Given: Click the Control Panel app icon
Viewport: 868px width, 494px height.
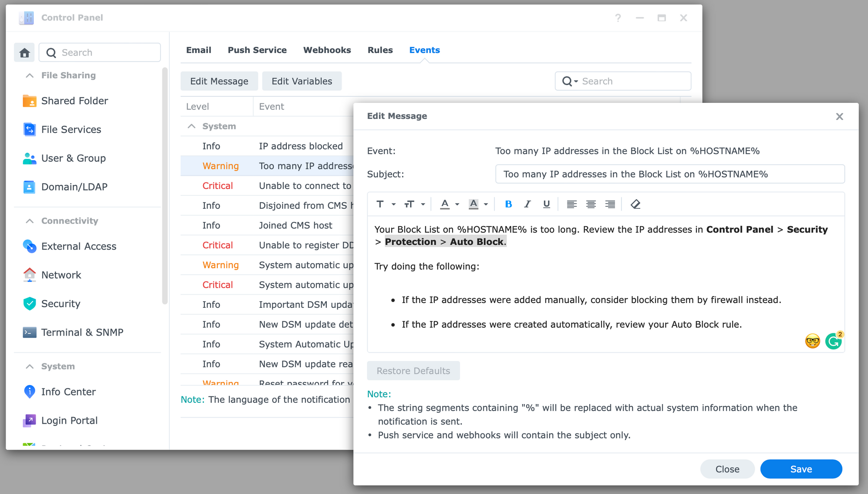Looking at the screenshot, I should pos(26,18).
